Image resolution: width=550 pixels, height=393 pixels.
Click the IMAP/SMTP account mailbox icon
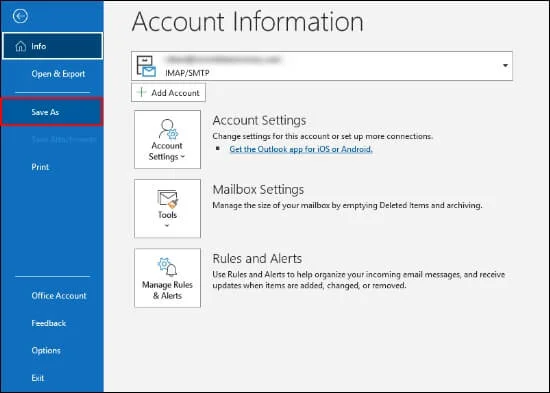point(146,66)
